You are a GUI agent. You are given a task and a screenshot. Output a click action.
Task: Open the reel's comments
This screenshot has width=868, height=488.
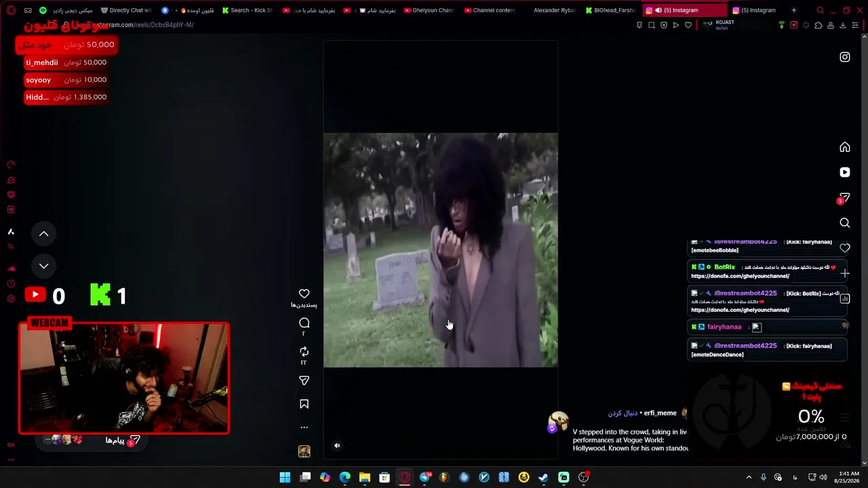tap(304, 323)
